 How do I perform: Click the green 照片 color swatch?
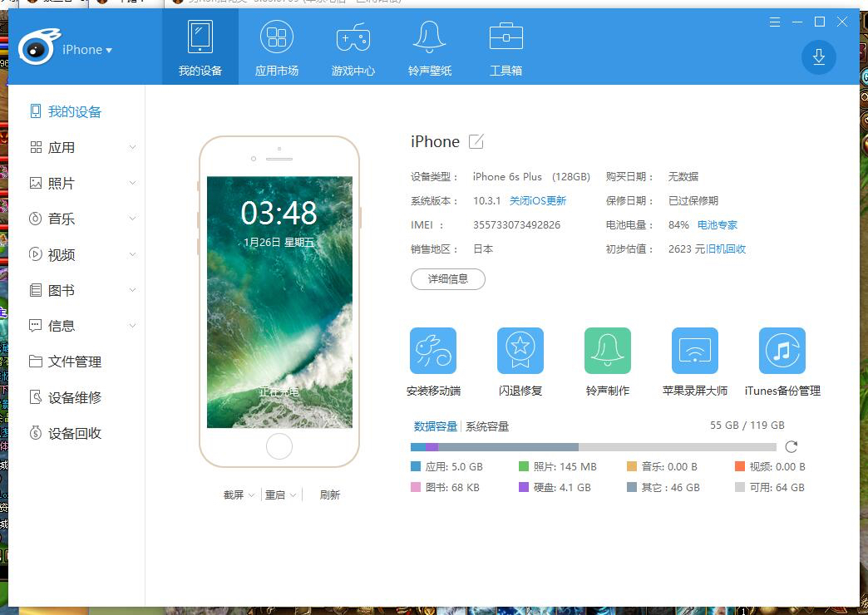[x=524, y=466]
